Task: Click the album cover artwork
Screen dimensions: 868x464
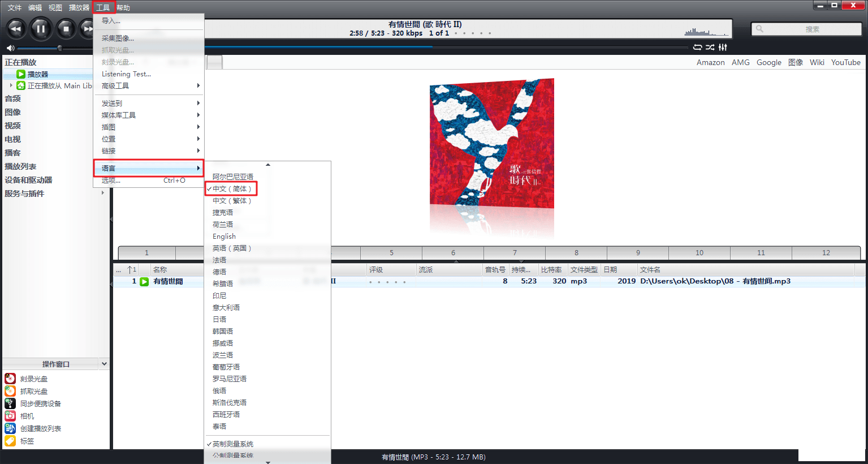Action: [491, 143]
